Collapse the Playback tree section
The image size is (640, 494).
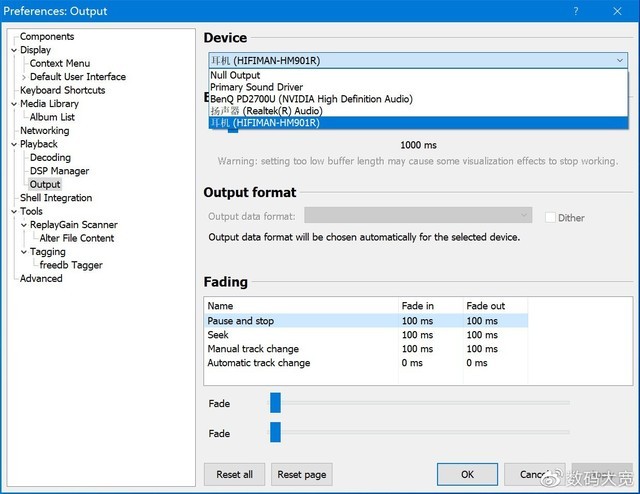tap(14, 144)
